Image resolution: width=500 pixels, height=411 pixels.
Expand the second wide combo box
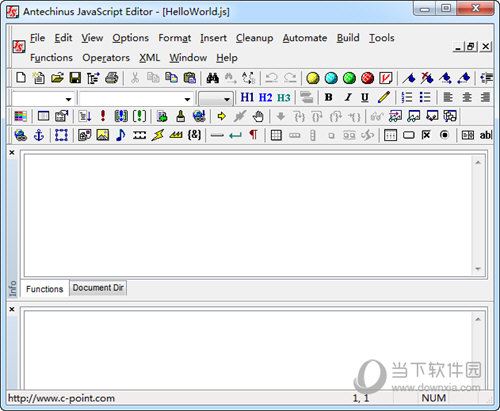(x=187, y=99)
